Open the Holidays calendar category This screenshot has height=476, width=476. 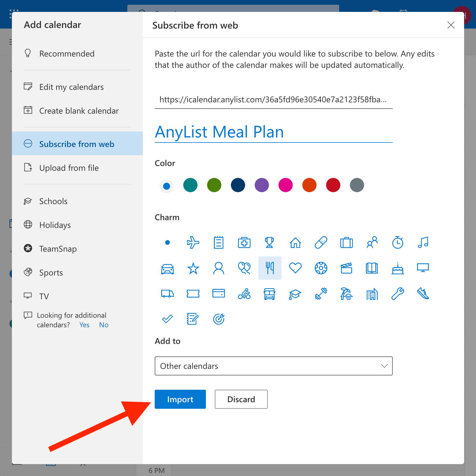pos(55,225)
